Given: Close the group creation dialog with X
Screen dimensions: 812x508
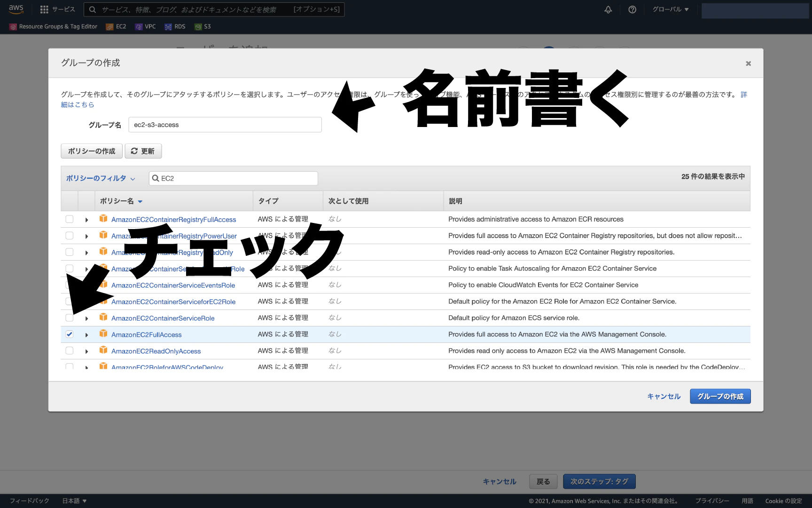Looking at the screenshot, I should [x=748, y=63].
